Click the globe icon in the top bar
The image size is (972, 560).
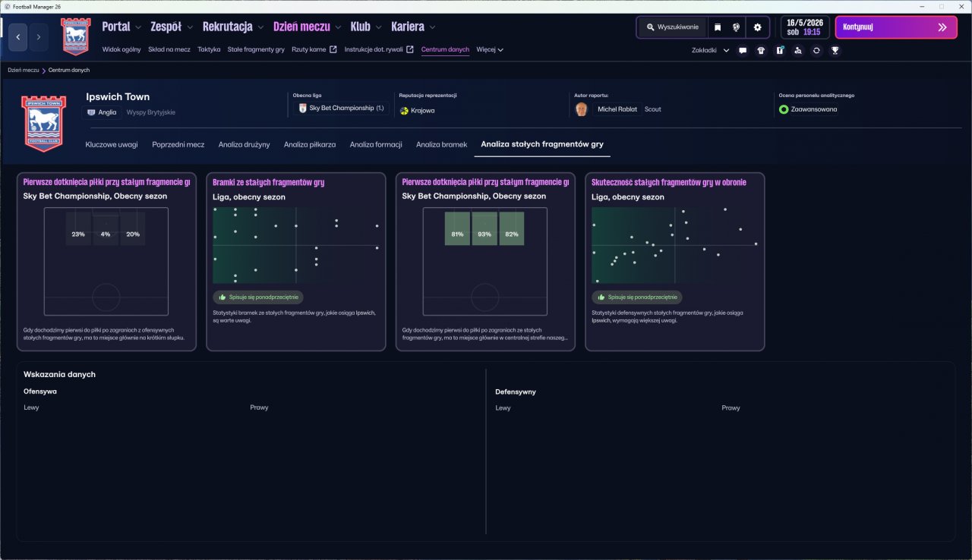(737, 27)
